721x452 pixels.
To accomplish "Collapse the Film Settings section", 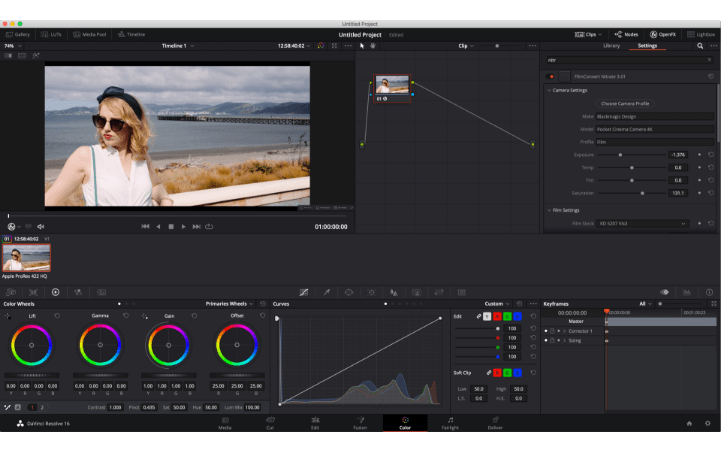I will coord(549,210).
